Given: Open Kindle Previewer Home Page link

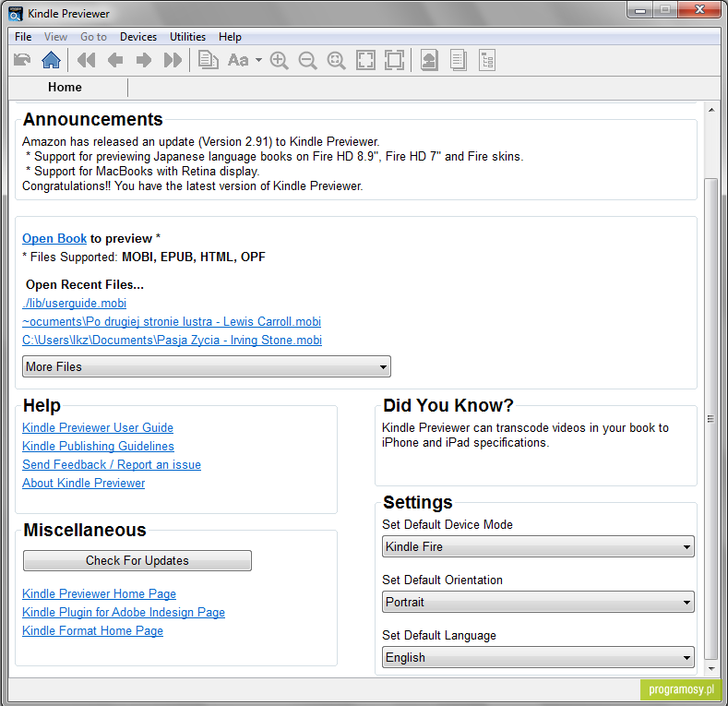Looking at the screenshot, I should (x=99, y=594).
